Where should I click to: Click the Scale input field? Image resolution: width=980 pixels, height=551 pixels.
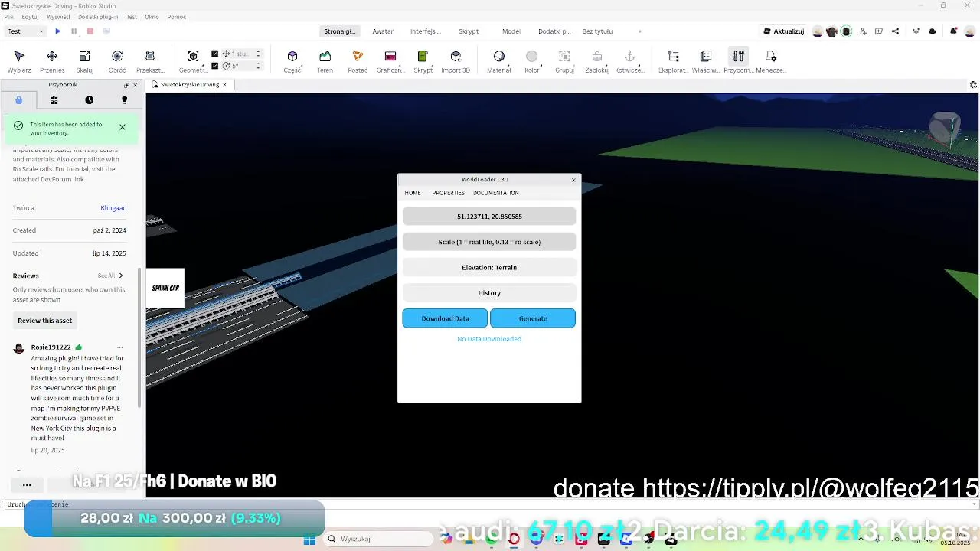[489, 242]
